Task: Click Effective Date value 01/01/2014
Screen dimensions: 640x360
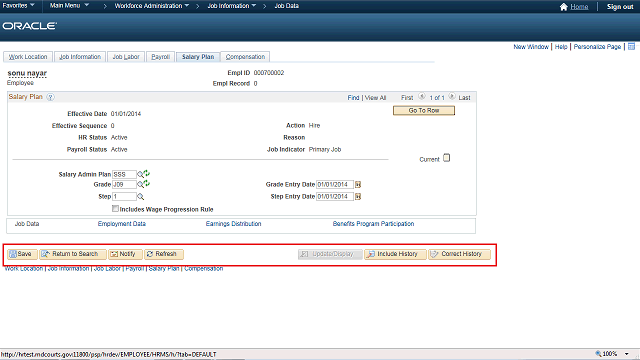Action: pyautogui.click(x=126, y=114)
